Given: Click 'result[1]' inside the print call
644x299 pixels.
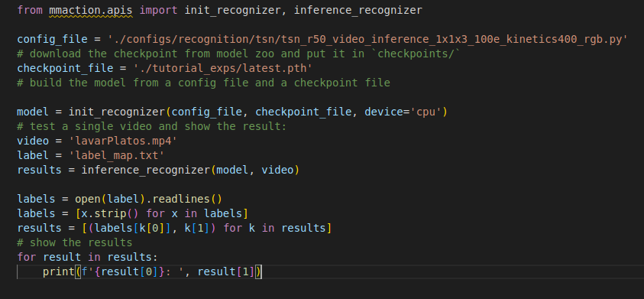Looking at the screenshot, I should (x=226, y=271).
